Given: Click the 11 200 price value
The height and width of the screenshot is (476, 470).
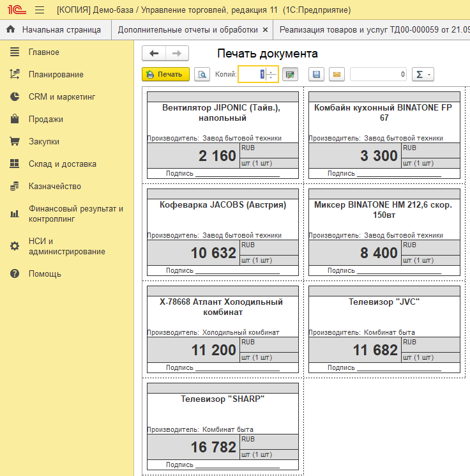Looking at the screenshot, I should (213, 350).
